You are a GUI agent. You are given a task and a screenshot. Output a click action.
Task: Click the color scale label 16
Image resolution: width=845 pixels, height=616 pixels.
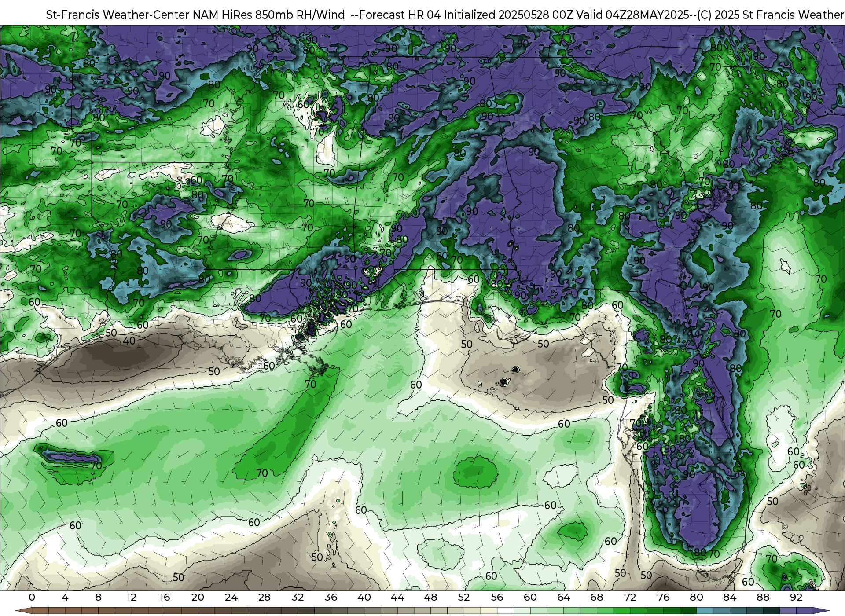[165, 598]
